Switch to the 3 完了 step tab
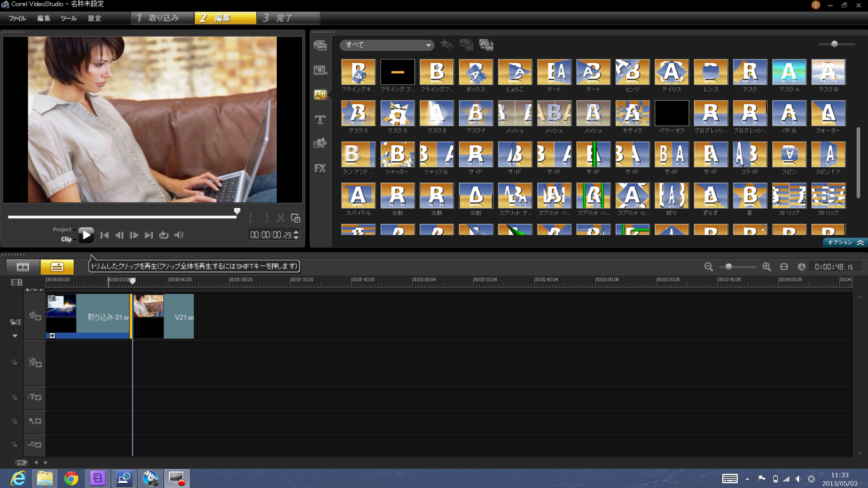Image resolution: width=868 pixels, height=488 pixels. pyautogui.click(x=288, y=18)
